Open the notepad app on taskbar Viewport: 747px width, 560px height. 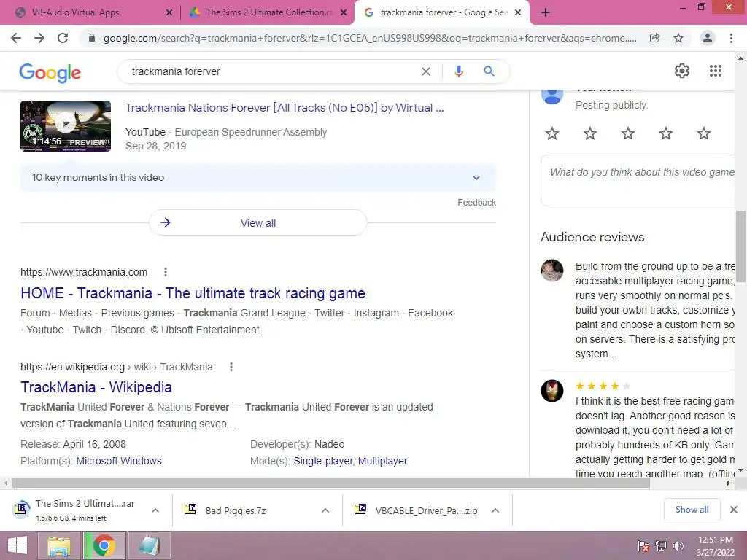coord(150,545)
